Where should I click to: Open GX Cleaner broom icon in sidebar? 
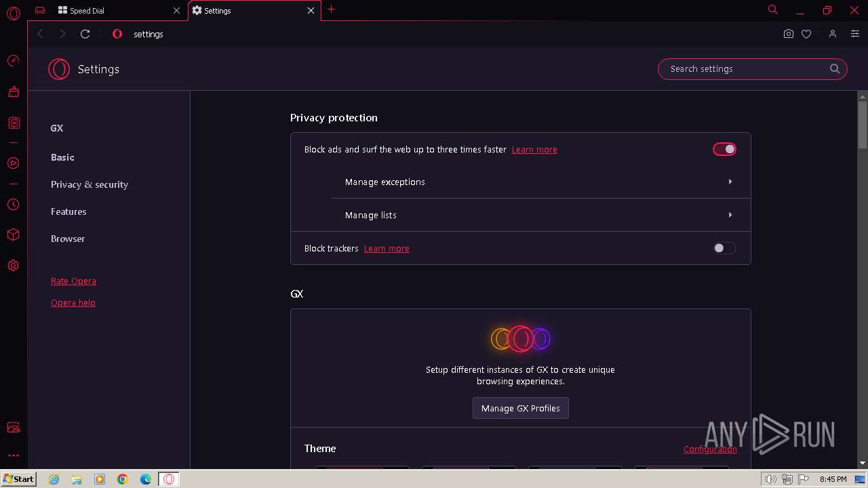coord(13,91)
